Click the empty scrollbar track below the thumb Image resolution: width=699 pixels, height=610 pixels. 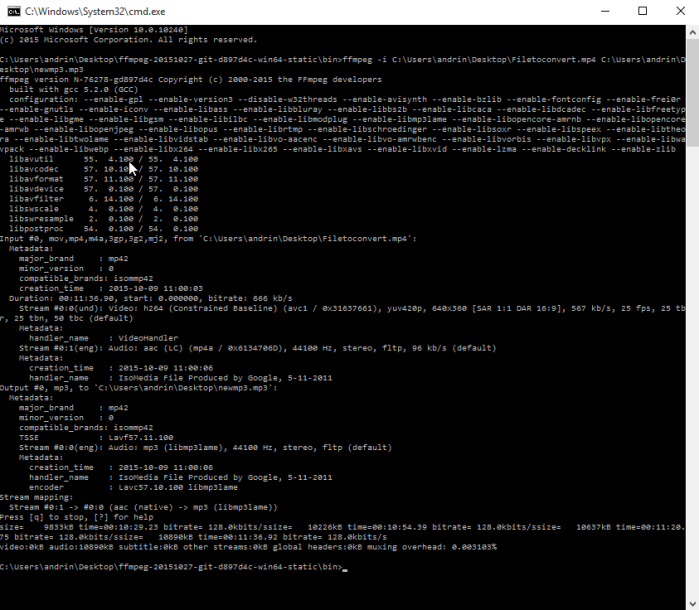[692, 370]
